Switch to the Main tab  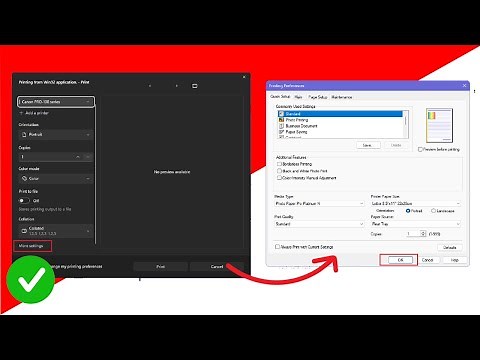point(298,97)
